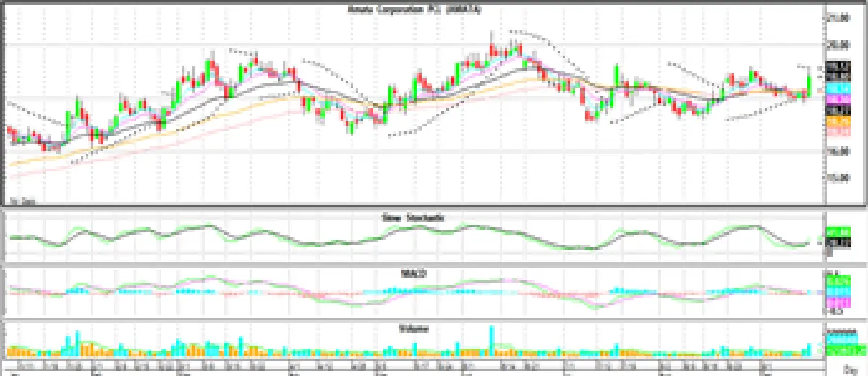Click the 20.00 price axis label
868x376 pixels.
(x=838, y=44)
